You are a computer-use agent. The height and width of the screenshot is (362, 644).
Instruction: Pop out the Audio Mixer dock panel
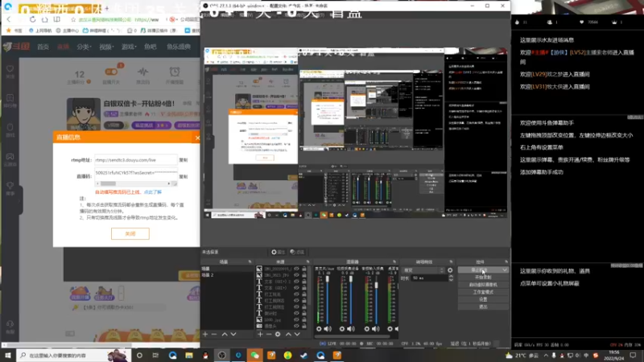(394, 261)
